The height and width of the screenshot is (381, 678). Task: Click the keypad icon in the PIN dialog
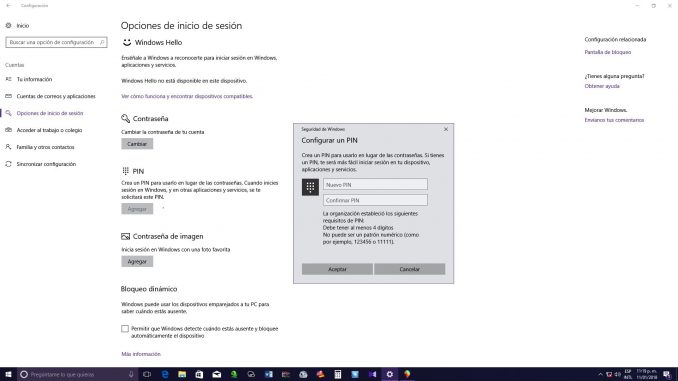point(310,187)
